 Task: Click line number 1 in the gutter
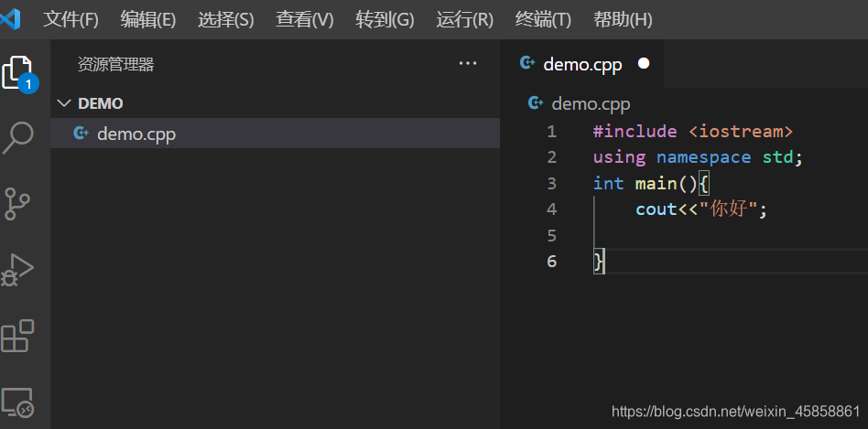(x=551, y=132)
